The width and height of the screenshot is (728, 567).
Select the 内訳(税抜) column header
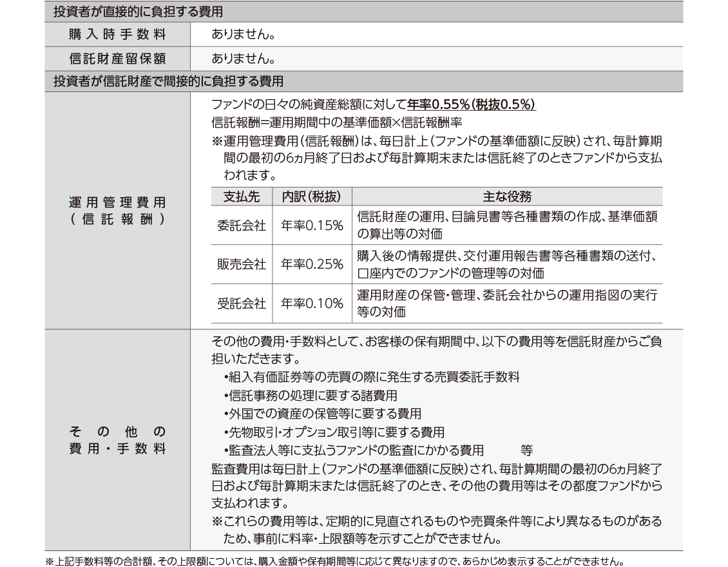click(312, 196)
